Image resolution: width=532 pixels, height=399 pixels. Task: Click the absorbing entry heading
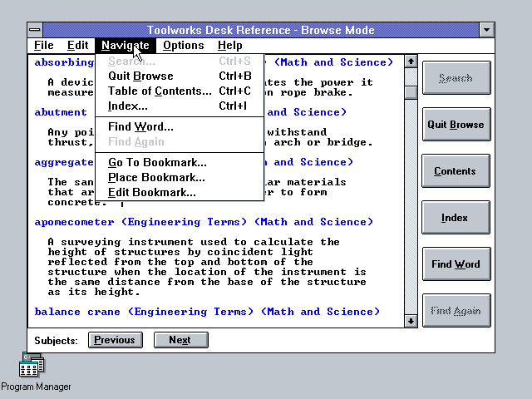(x=64, y=62)
